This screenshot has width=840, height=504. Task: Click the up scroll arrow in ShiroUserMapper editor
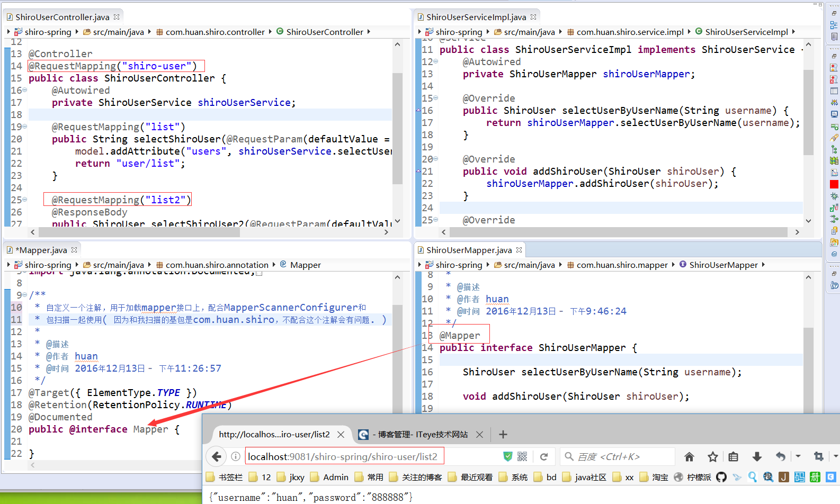point(808,277)
